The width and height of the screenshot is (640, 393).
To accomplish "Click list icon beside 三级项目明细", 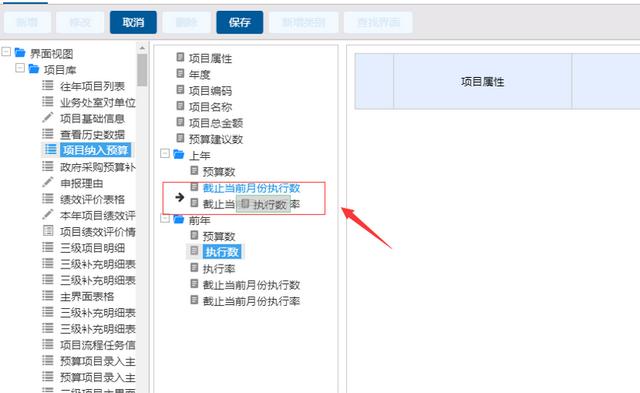I will (x=48, y=247).
